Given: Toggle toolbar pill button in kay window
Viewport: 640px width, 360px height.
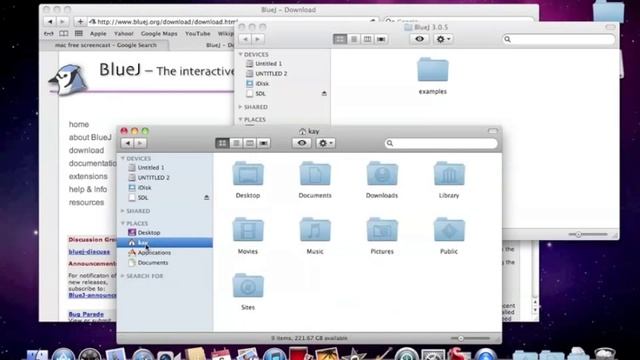Looking at the screenshot, I should [493, 131].
